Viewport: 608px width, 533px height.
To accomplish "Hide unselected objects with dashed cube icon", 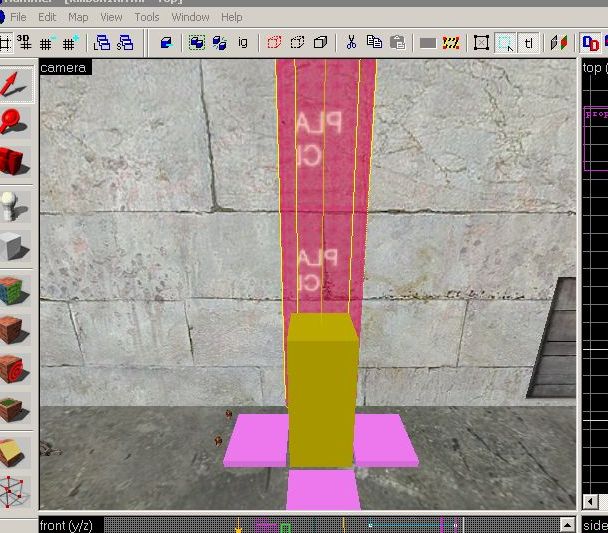I will tap(297, 43).
